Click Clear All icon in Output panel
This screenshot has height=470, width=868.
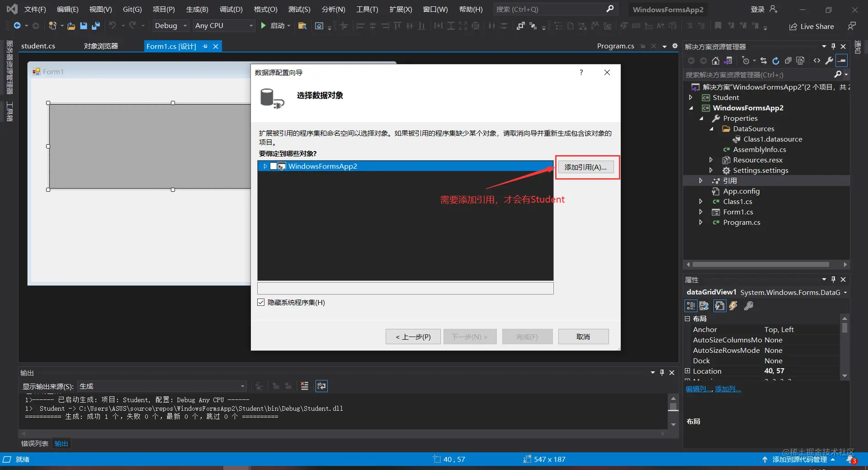[x=304, y=386]
